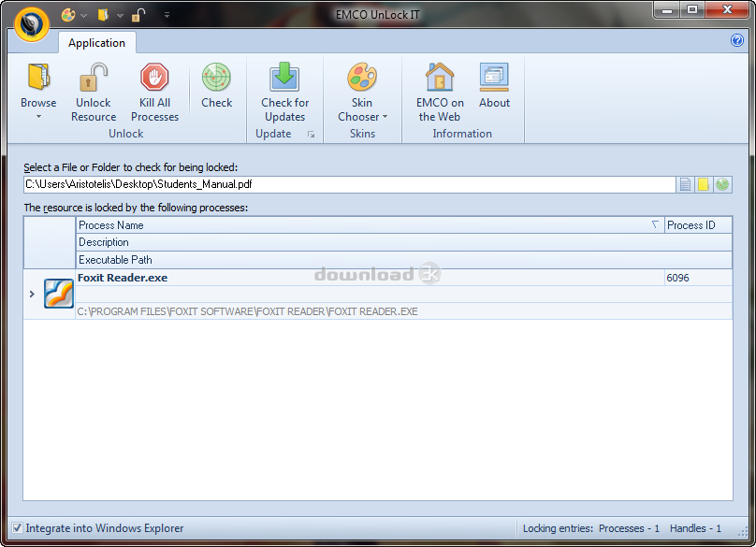Click the Browse folder icon

coord(38,77)
